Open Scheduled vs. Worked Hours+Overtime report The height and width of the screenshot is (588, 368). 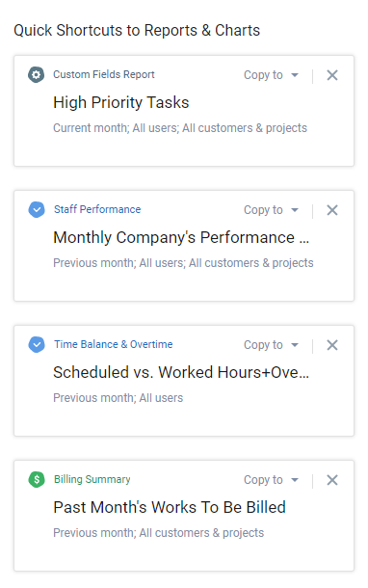pos(181,372)
